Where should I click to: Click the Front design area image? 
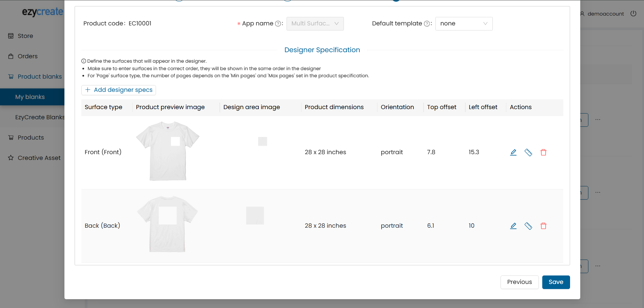262,141
